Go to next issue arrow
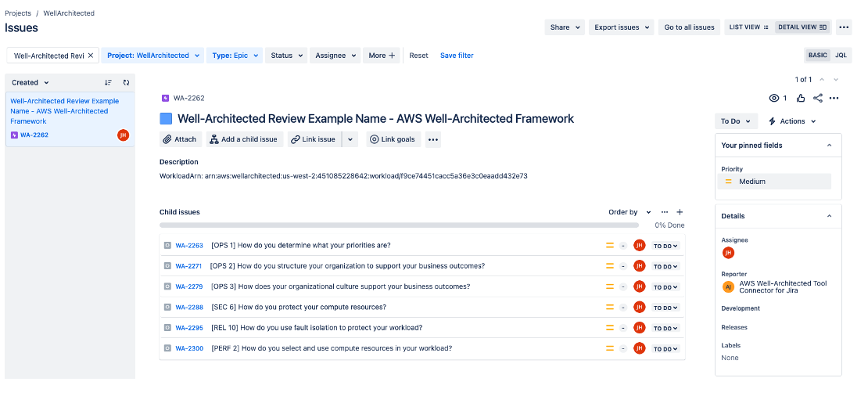The height and width of the screenshot is (396, 868). [x=836, y=80]
